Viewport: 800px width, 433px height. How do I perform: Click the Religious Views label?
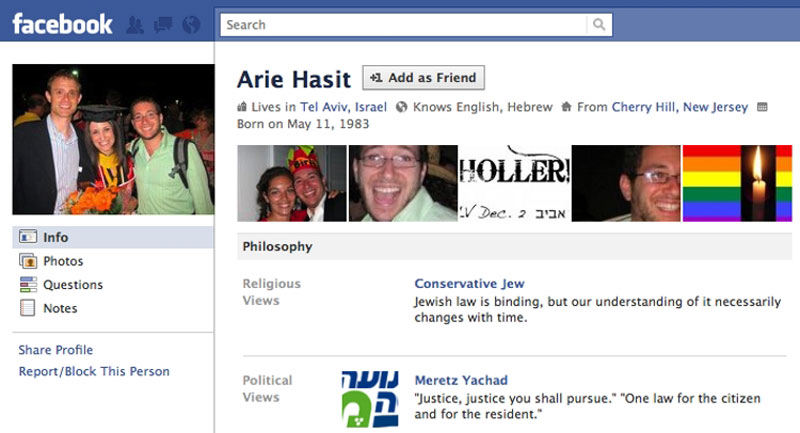pyautogui.click(x=271, y=292)
